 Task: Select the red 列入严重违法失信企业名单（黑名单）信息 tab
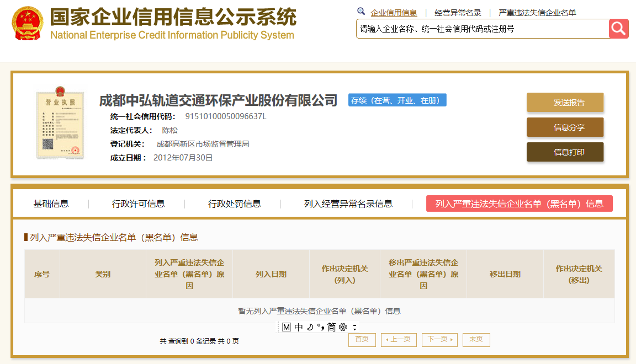click(x=519, y=204)
